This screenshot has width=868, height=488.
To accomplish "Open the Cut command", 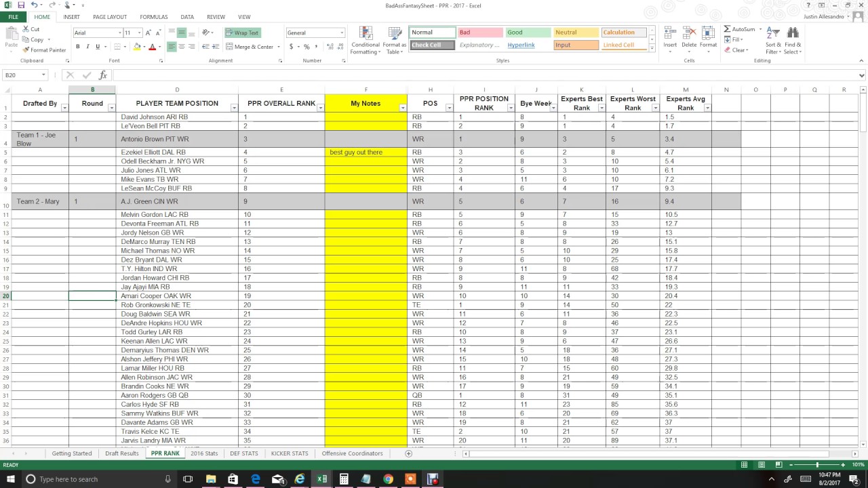I will (31, 29).
